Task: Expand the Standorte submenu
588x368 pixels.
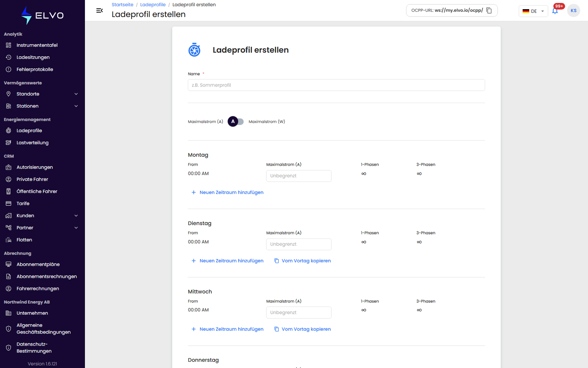Action: pyautogui.click(x=76, y=94)
